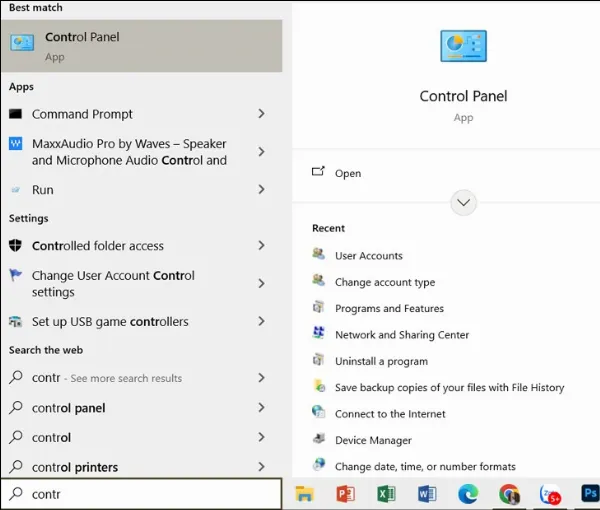Open Google Chrome from taskbar

(x=509, y=493)
